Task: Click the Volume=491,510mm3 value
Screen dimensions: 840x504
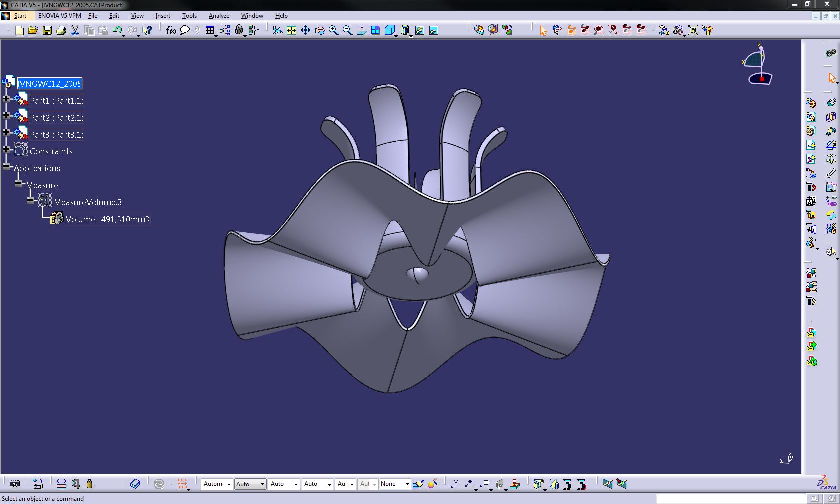Action: (107, 219)
